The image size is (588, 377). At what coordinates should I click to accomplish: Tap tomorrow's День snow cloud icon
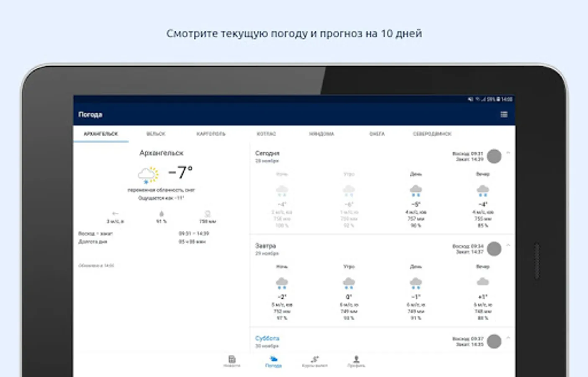click(416, 283)
